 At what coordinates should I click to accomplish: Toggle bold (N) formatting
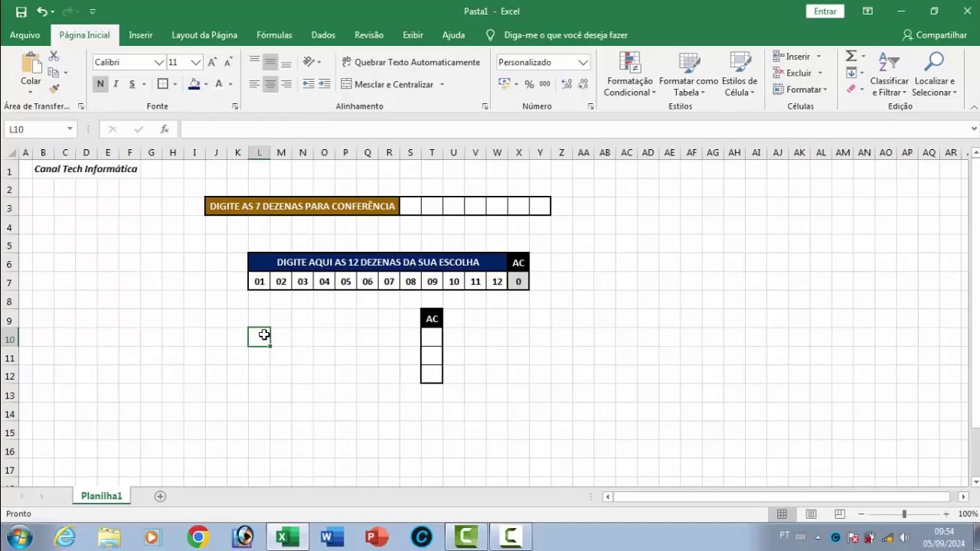(100, 84)
